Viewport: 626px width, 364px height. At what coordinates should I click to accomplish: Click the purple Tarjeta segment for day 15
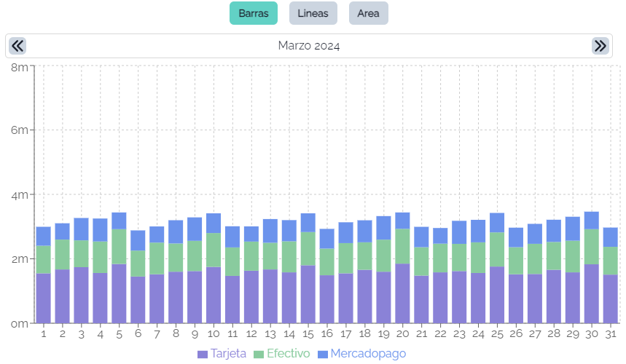(308, 294)
